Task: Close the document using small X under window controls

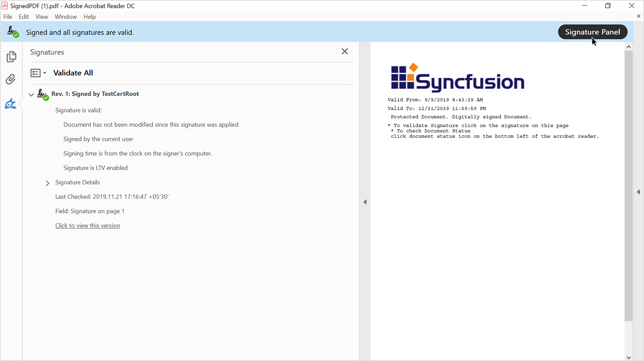Action: pos(638,17)
